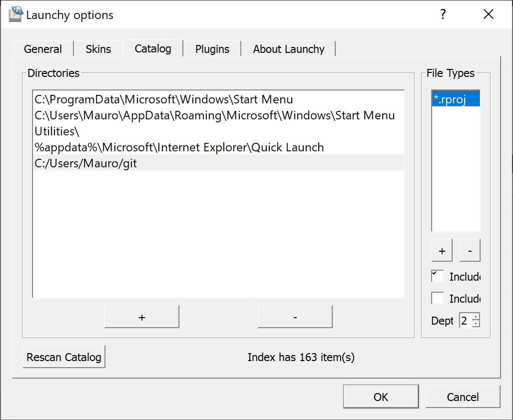Open the Skins tab
The image size is (513, 420).
(x=98, y=49)
